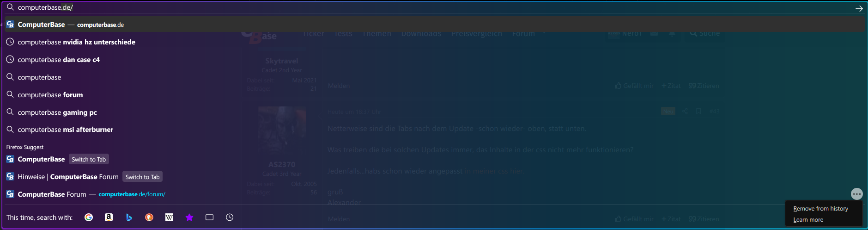Screen dimensions: 868x230
Task: Search open tabs via the tab icon
Action: point(209,218)
